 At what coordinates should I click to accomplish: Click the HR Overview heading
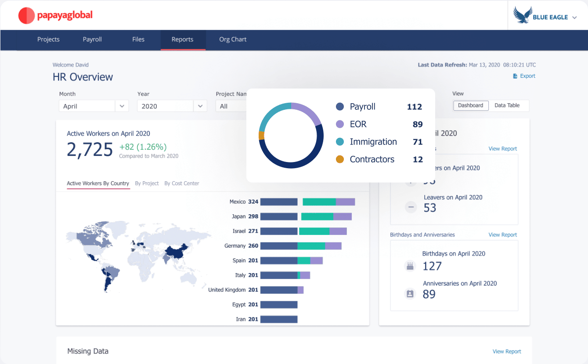83,77
